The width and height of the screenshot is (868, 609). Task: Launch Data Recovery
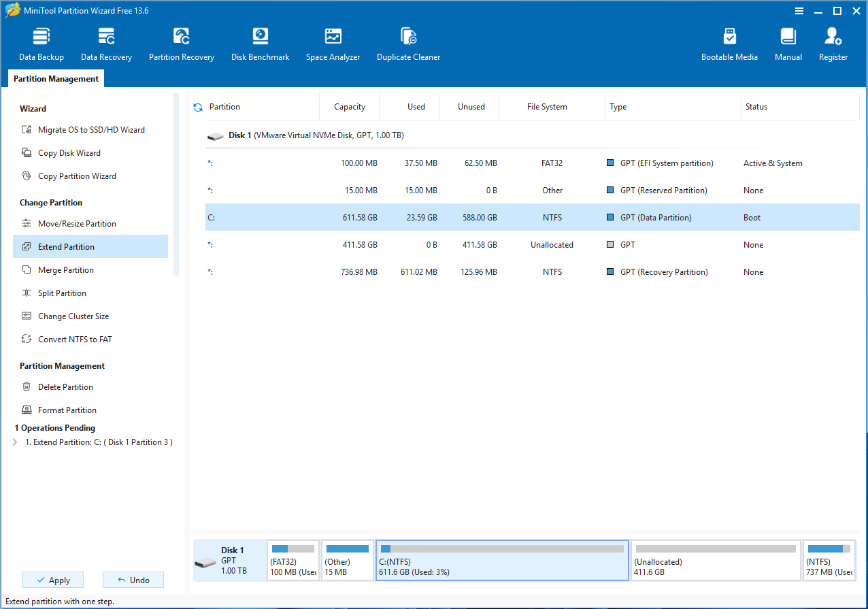[106, 42]
